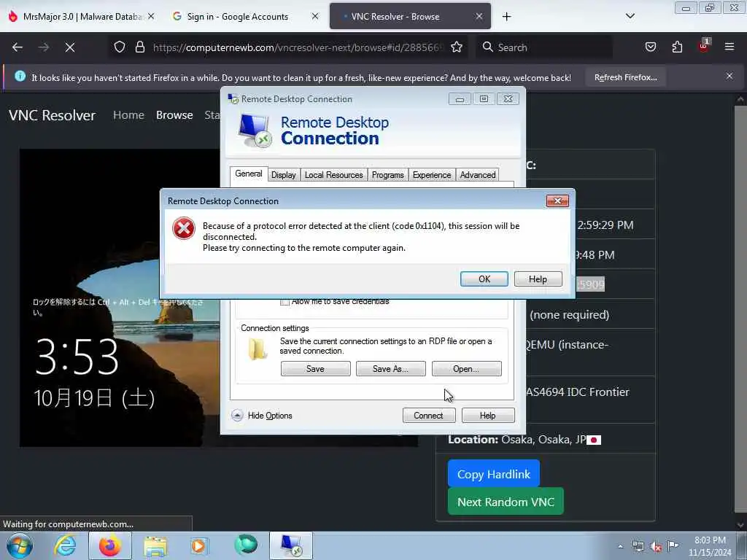Click the VNC lock screen preview thumbnail
This screenshot has height=560, width=747.
[x=119, y=297]
